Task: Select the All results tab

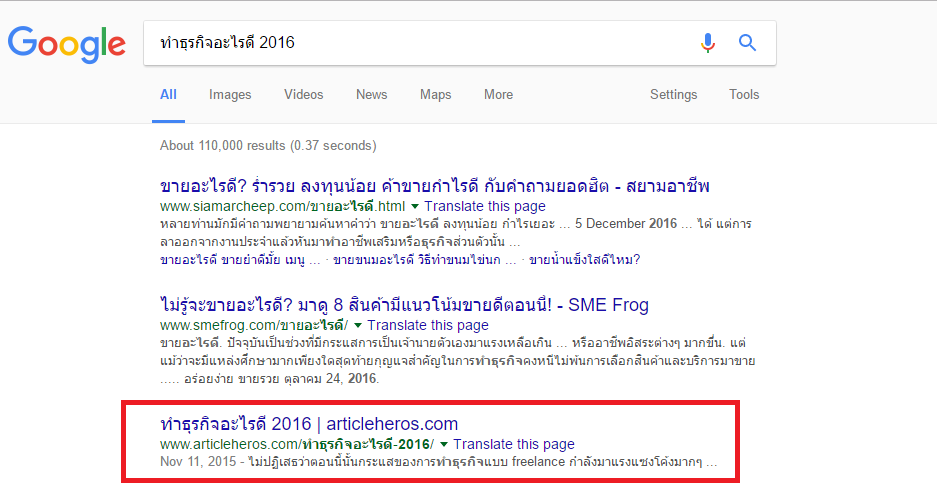Action: 168,94
